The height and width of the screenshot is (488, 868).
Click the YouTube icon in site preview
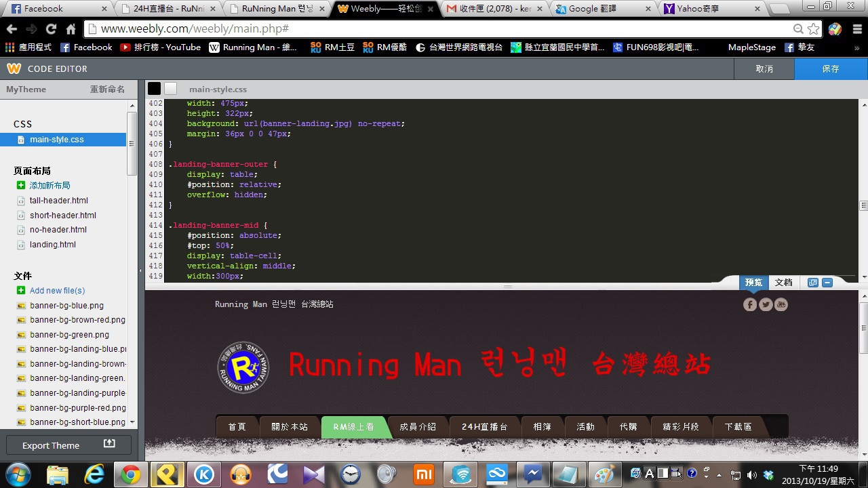click(781, 304)
